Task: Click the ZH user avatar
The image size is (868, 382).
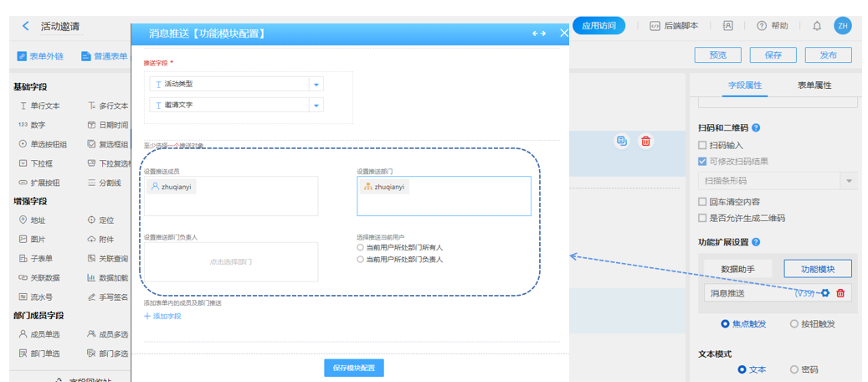Action: pyautogui.click(x=842, y=26)
